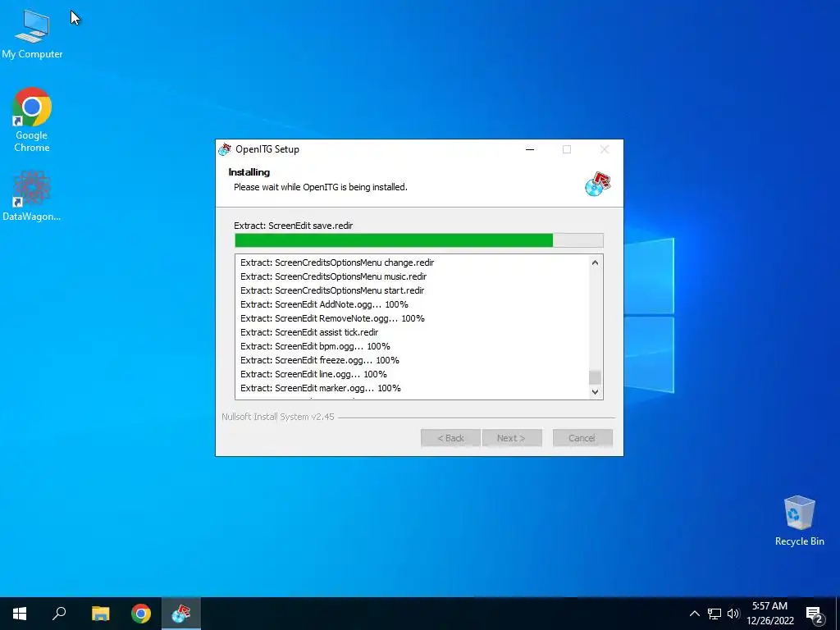This screenshot has width=840, height=630.
Task: Select the DataWagon desktop shortcut
Action: pyautogui.click(x=32, y=195)
